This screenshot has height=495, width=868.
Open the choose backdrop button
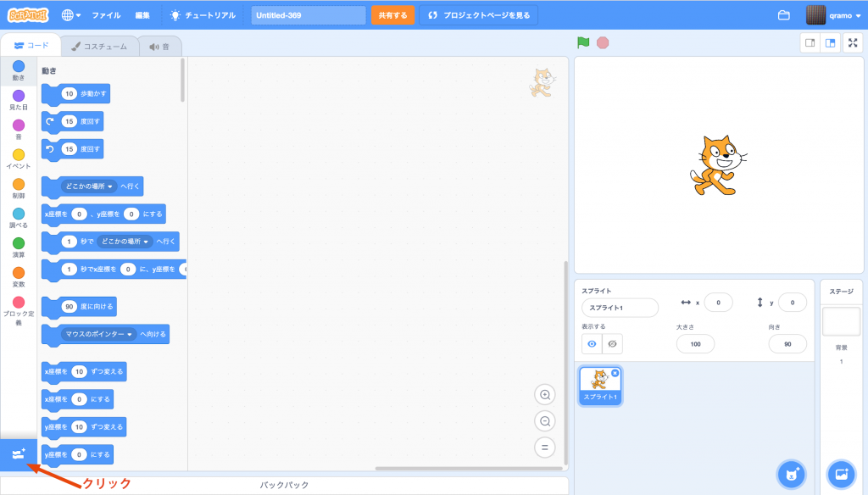pos(842,474)
